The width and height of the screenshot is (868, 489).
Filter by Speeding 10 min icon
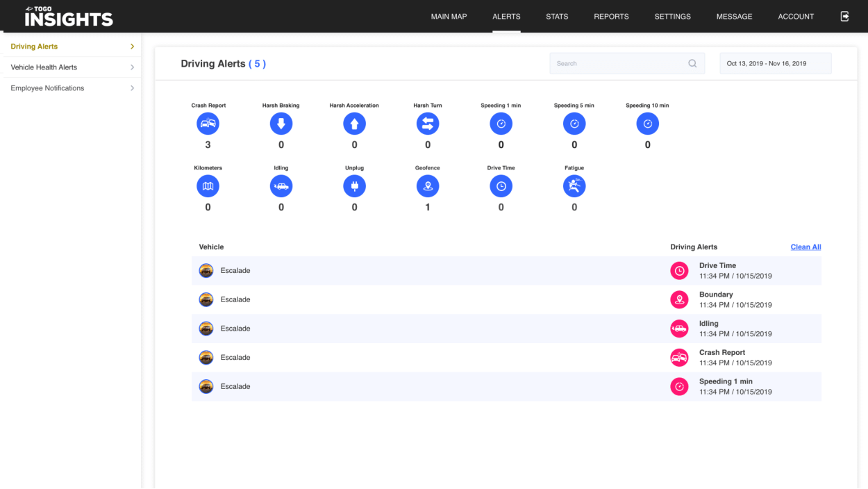click(x=648, y=124)
